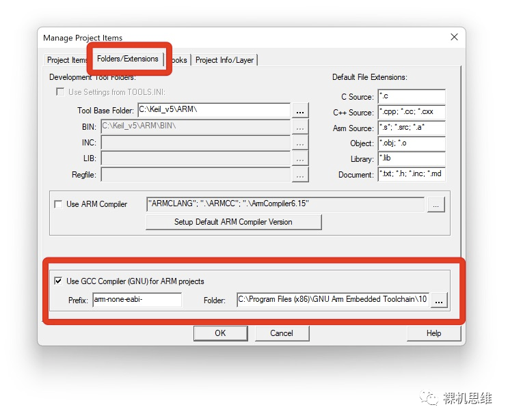Browse for the Regfile path
Screen dimensions: 508x420
(300, 175)
